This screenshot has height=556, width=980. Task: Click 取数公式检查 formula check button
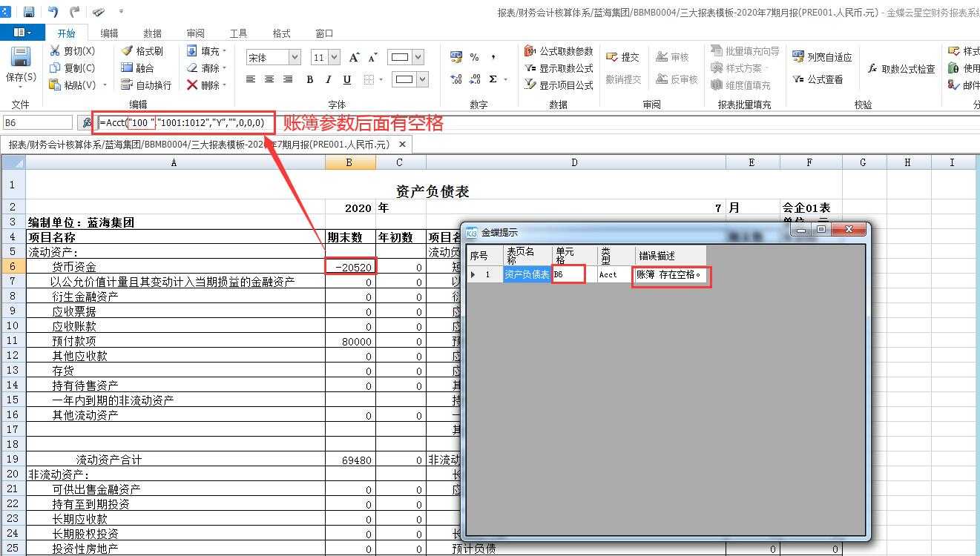[901, 69]
